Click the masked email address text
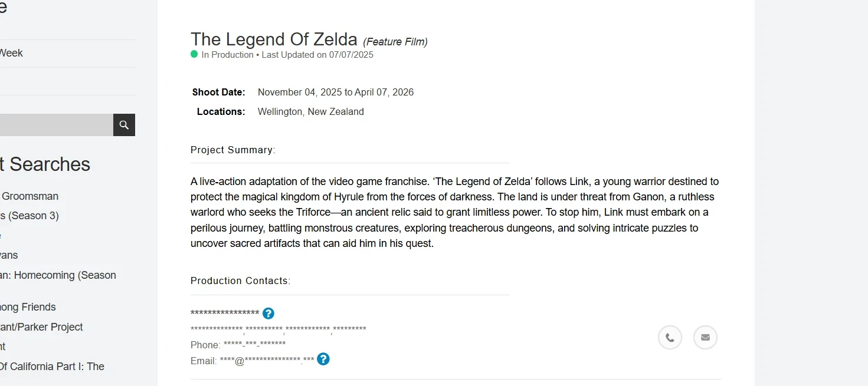 pos(267,361)
